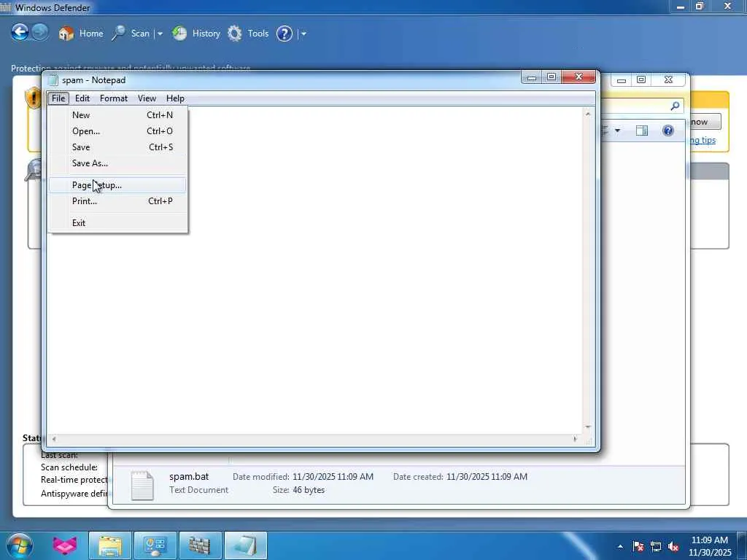The height and width of the screenshot is (560, 747).
Task: Expand the Explorer view options dropdown
Action: pos(617,131)
